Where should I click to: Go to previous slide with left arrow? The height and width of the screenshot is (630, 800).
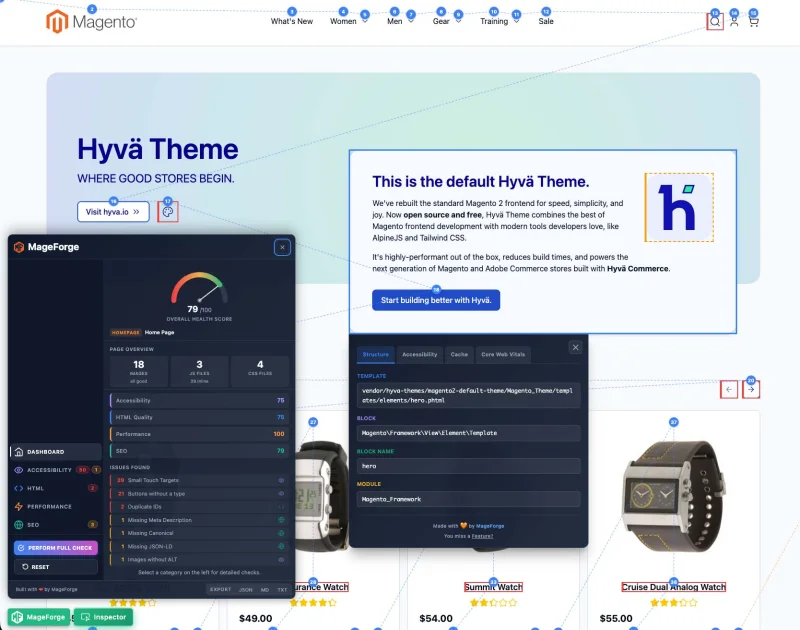[729, 389]
